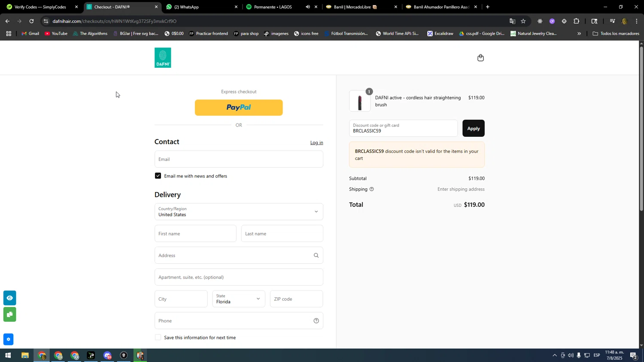Click the page vertical scrollbar
This screenshot has height=362, width=644.
pyautogui.click(x=641, y=129)
